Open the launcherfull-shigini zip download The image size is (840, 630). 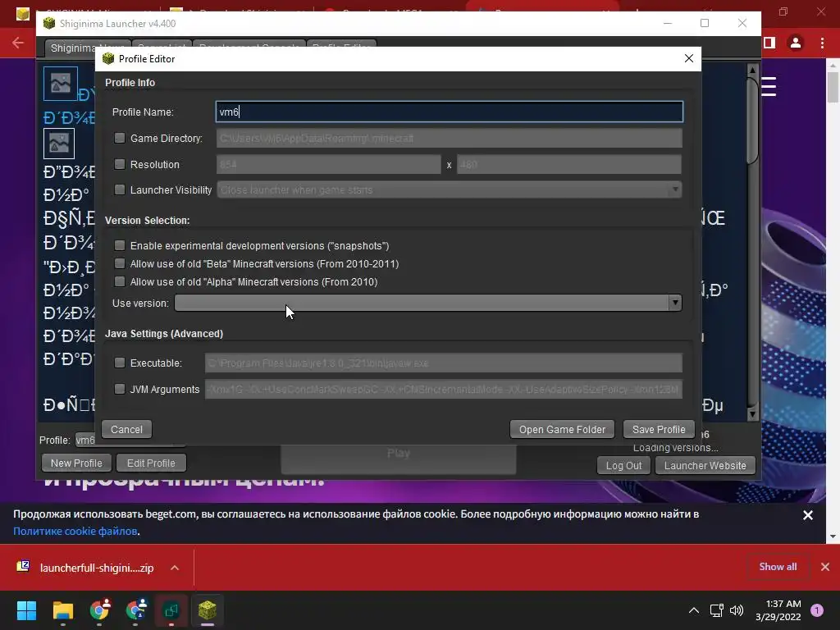(97, 568)
